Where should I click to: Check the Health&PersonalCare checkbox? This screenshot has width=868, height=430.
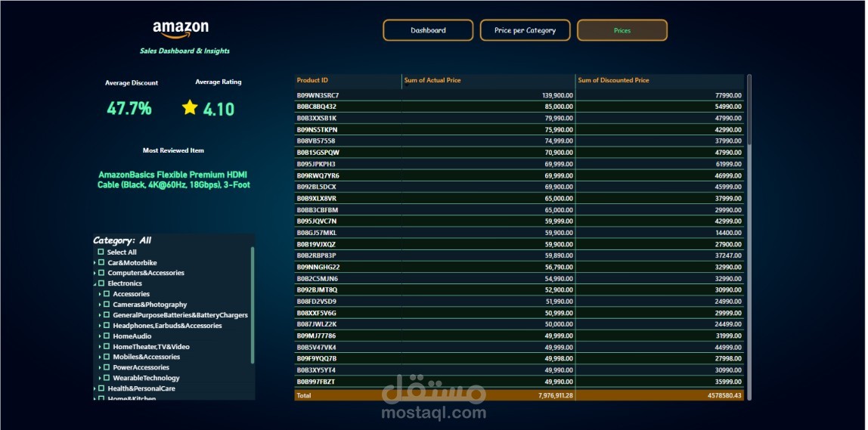tap(101, 388)
